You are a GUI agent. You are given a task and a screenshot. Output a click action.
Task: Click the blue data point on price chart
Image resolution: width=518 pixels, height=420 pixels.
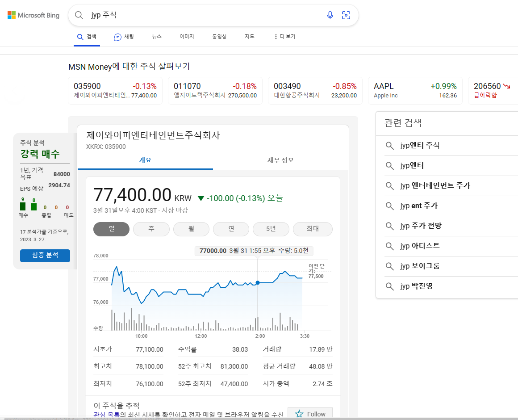tap(258, 283)
